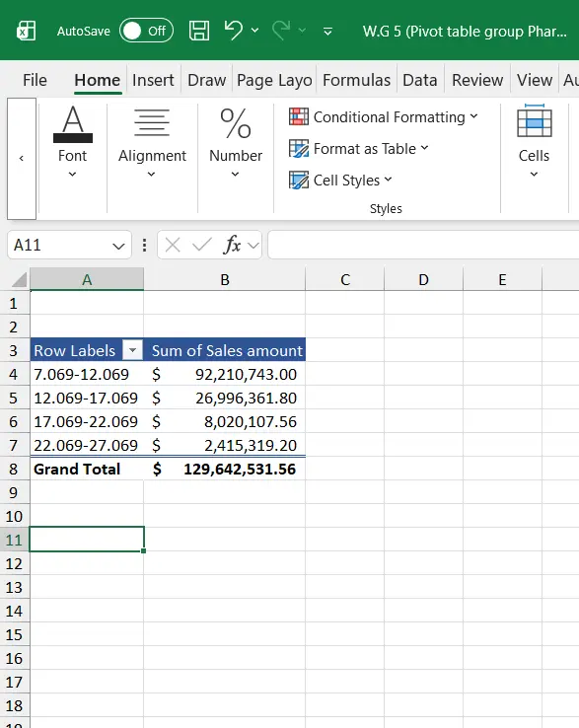The image size is (579, 728).
Task: Open the Formulas tab
Action: (357, 80)
